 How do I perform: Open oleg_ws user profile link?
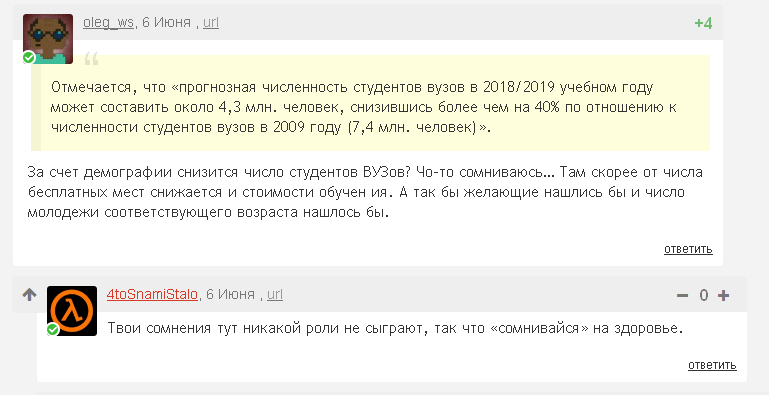pyautogui.click(x=108, y=23)
